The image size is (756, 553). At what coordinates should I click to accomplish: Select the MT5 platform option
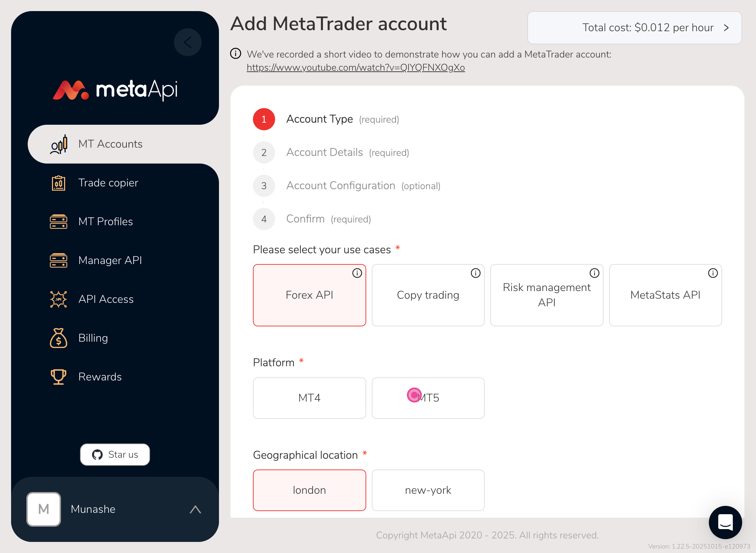click(x=428, y=398)
